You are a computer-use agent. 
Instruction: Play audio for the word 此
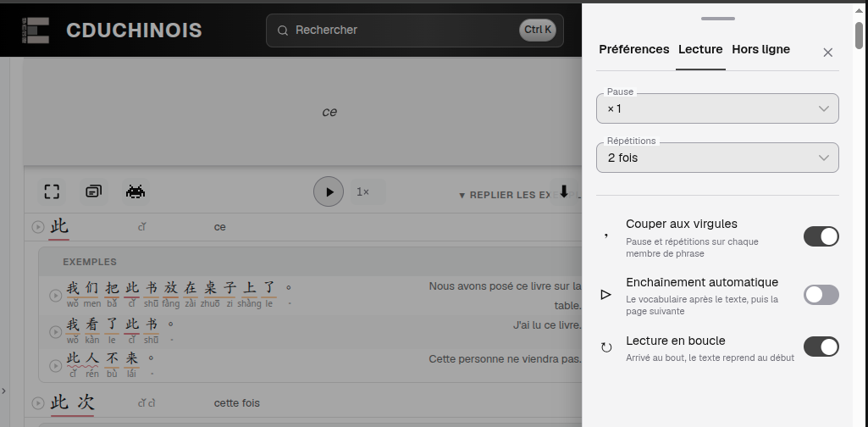37,227
